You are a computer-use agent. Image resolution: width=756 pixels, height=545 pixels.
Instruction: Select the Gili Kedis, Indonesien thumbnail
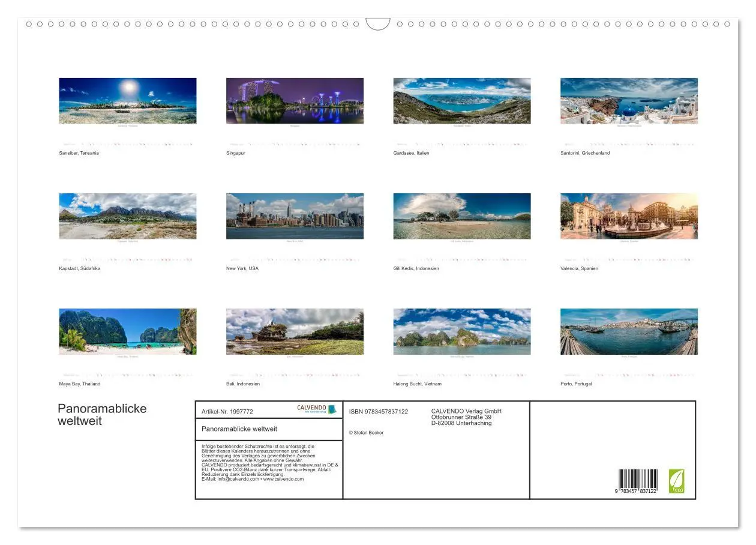coord(462,216)
